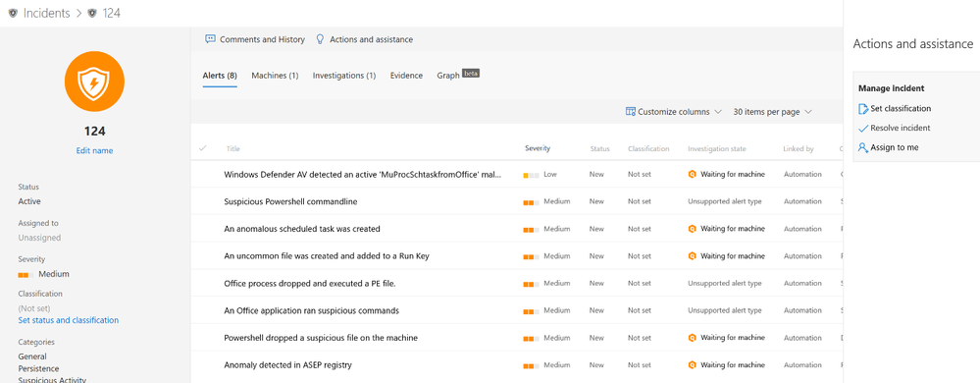Image resolution: width=980 pixels, height=383 pixels.
Task: Click the Incidents shield icon in breadcrumb
Action: pyautogui.click(x=13, y=13)
